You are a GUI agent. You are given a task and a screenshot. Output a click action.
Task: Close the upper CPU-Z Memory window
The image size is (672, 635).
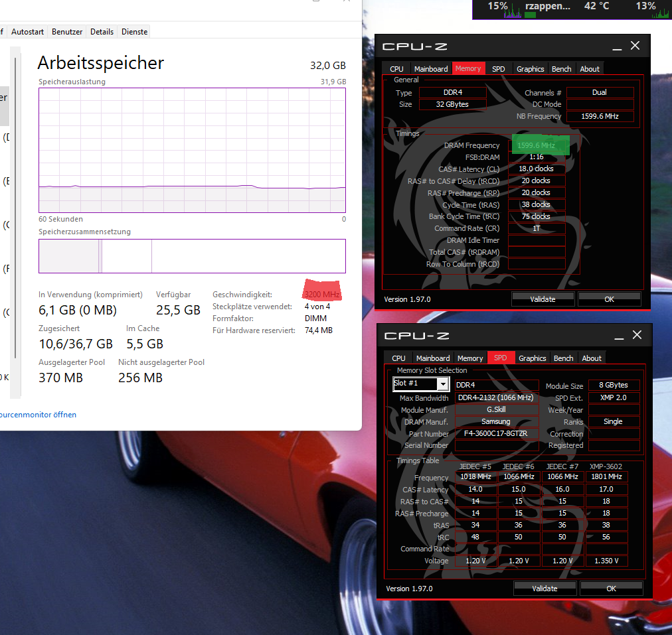click(x=635, y=45)
